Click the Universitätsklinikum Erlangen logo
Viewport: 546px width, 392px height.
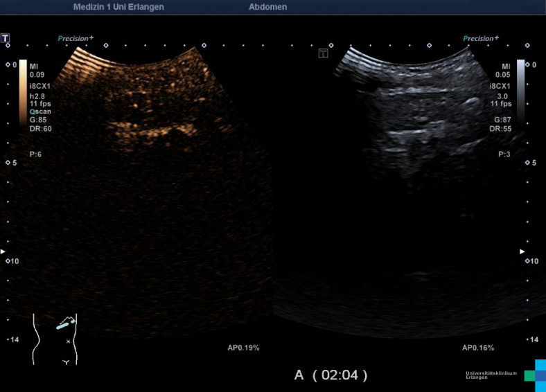point(506,375)
